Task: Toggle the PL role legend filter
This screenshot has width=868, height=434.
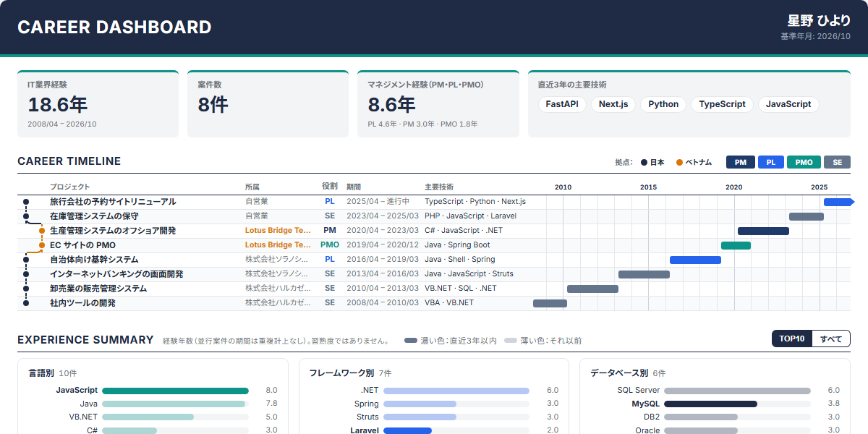Action: coord(771,162)
